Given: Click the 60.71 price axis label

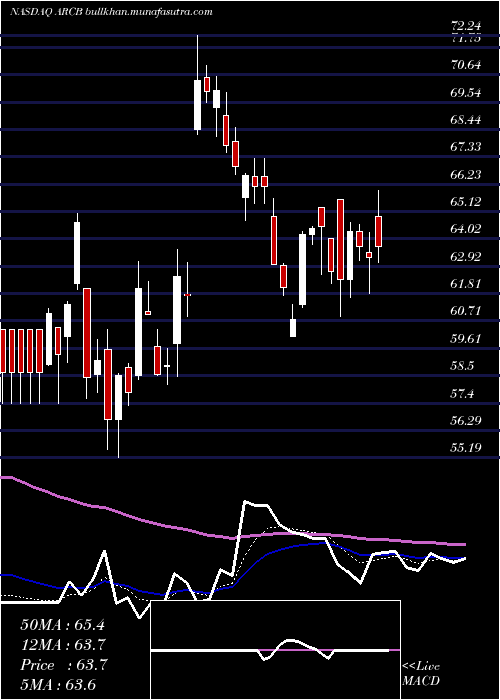Looking at the screenshot, I should tap(466, 311).
